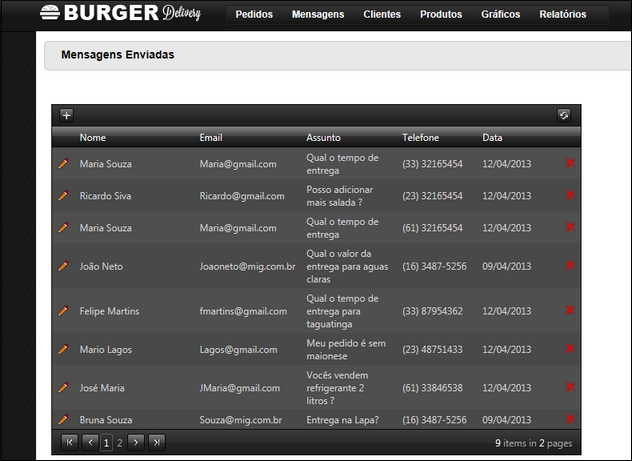Delete Felipe Martins message with red X
Viewport: 632px width, 461px height.
point(570,311)
